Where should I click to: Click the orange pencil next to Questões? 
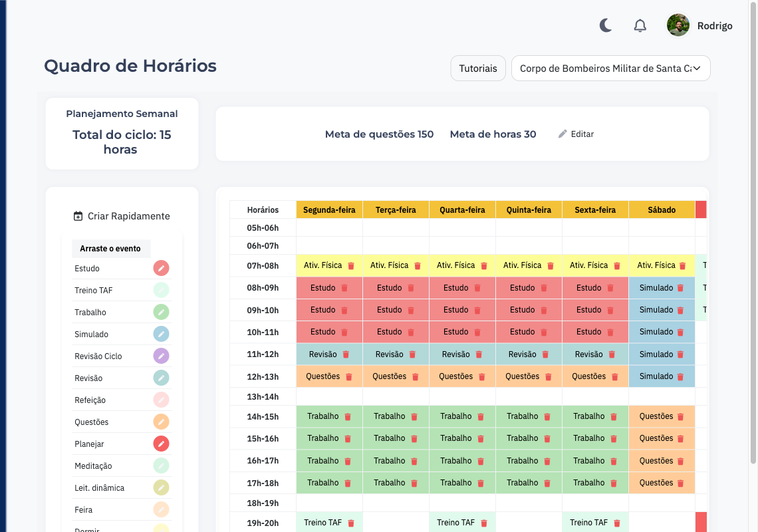(x=161, y=422)
